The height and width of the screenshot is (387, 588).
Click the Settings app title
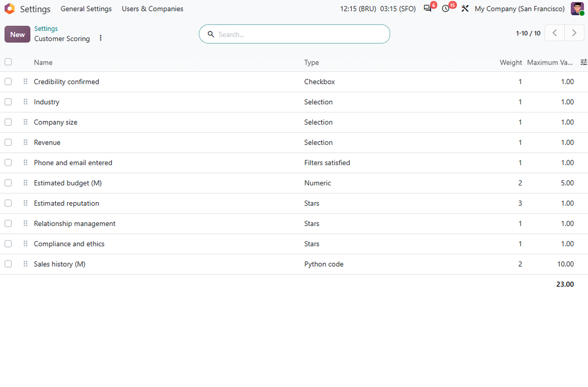click(35, 9)
